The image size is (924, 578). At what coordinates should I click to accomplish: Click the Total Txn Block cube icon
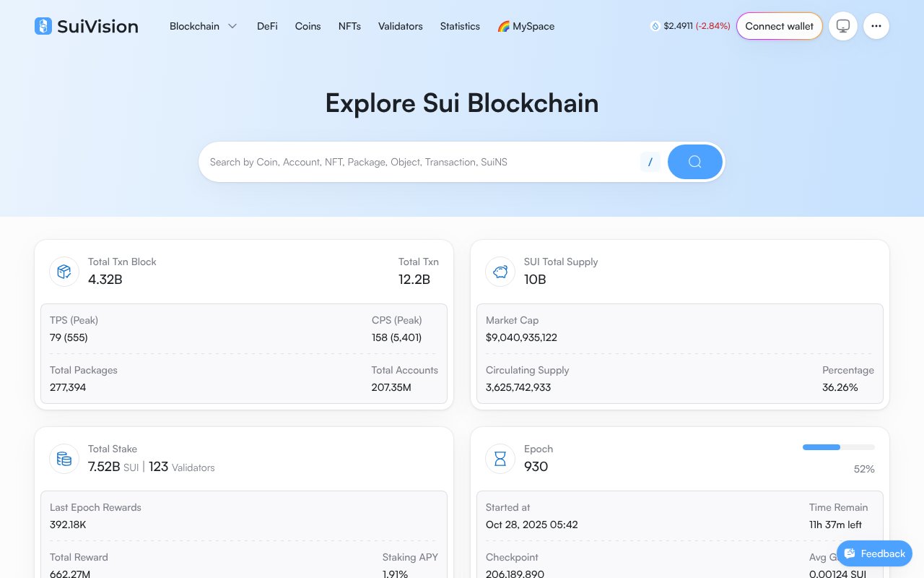point(64,271)
